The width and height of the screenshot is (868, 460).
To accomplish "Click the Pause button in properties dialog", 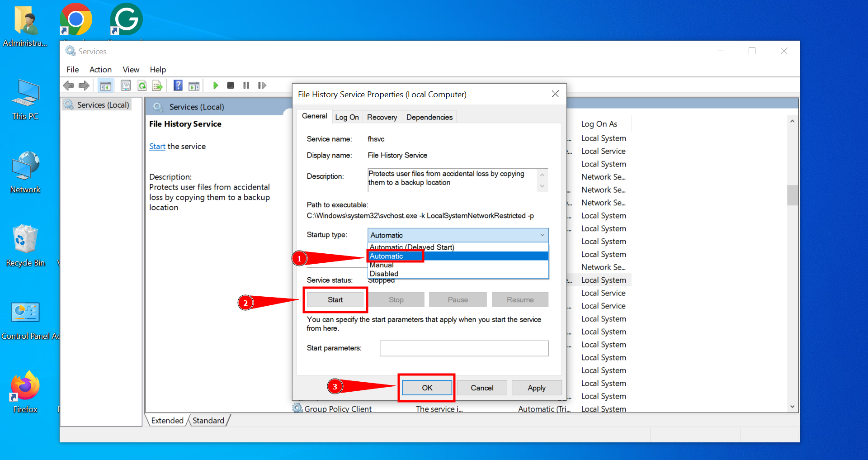I will click(x=458, y=300).
